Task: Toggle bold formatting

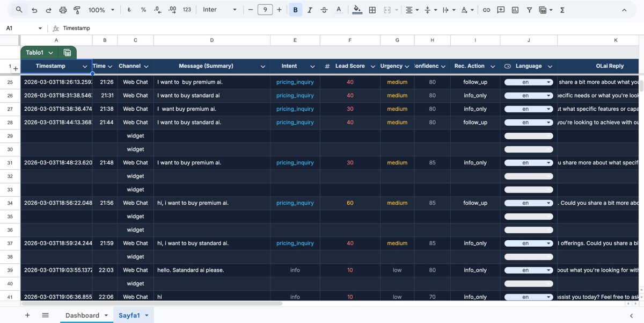Action: (x=296, y=9)
